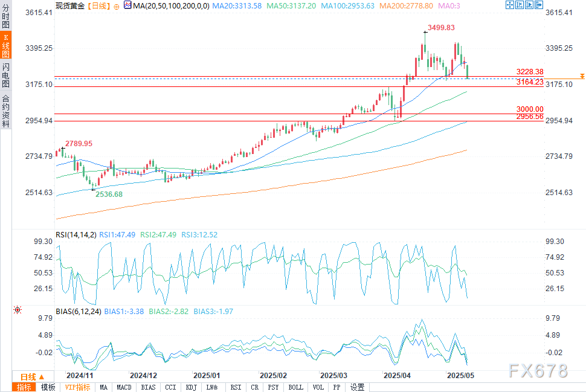This screenshot has width=586, height=392.
Task: Click the 3499.83 high price marker
Action: (440, 28)
